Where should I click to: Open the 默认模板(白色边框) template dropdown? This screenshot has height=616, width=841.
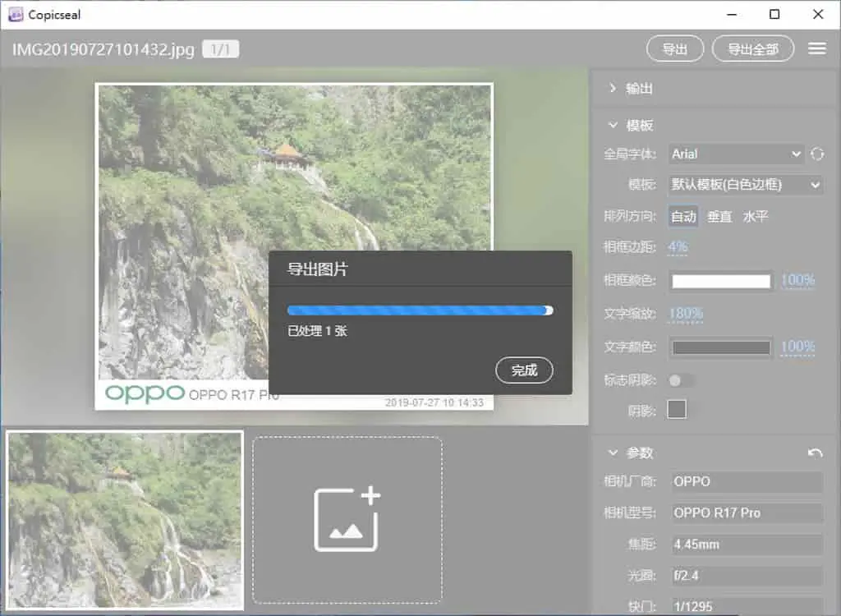click(x=745, y=185)
